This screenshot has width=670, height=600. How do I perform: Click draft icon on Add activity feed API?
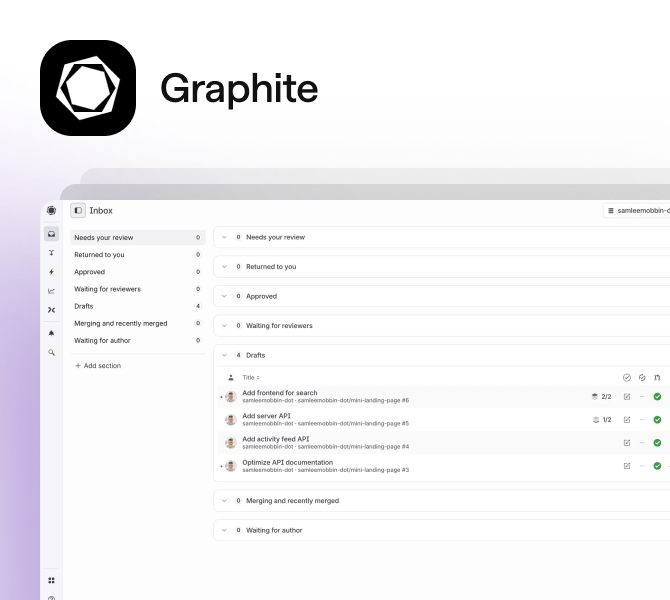point(627,443)
